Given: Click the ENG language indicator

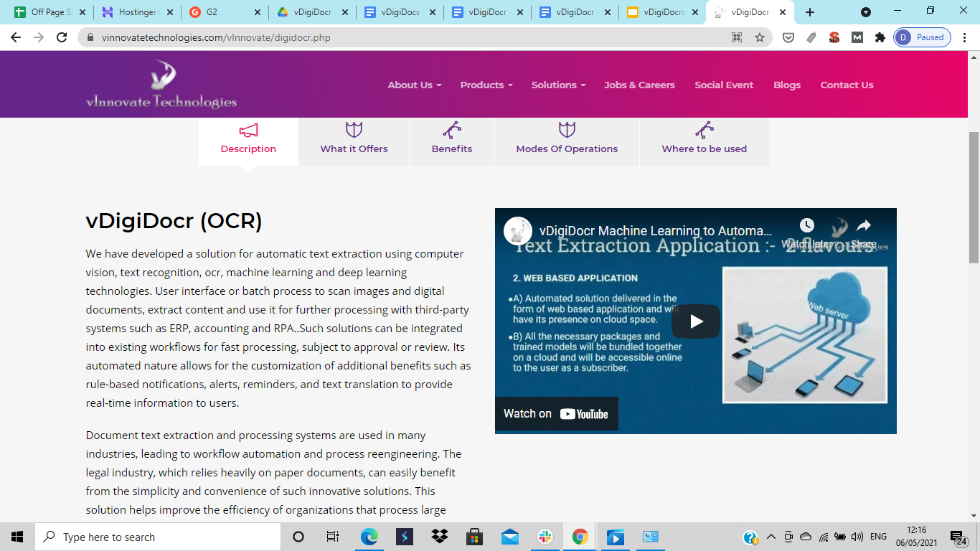Looking at the screenshot, I should click(x=878, y=537).
